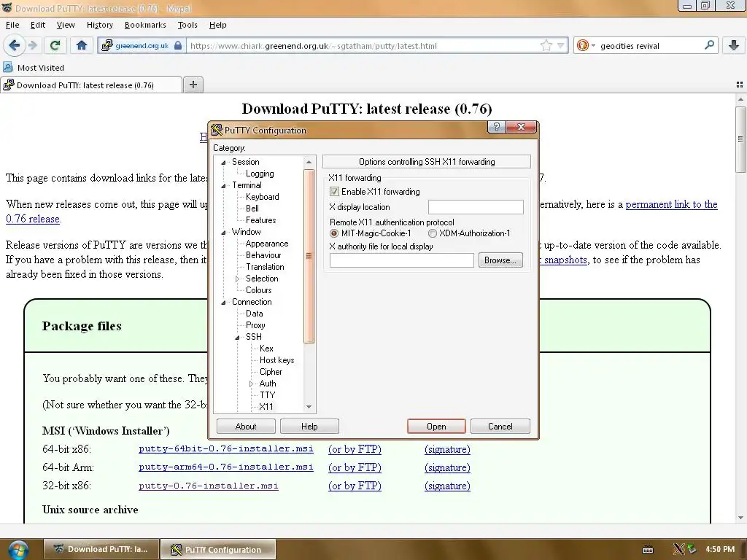Click the Cancel button in PuTTY
Screen dimensions: 747x560
point(500,426)
